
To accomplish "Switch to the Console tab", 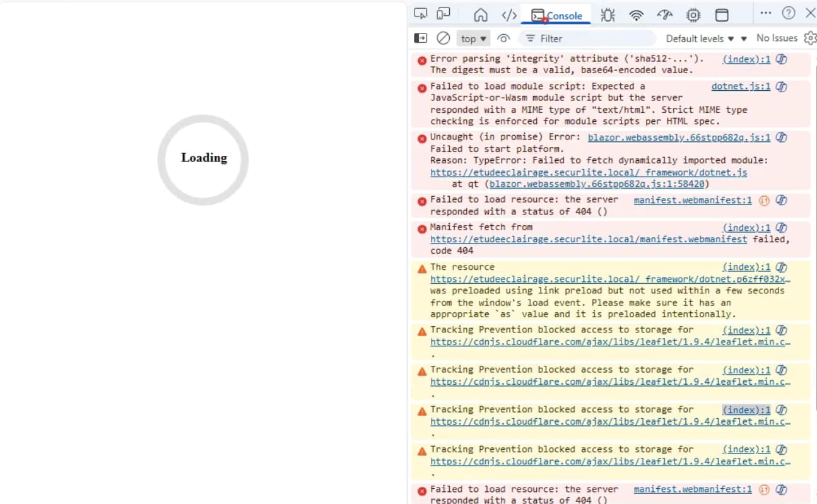I will click(x=556, y=15).
